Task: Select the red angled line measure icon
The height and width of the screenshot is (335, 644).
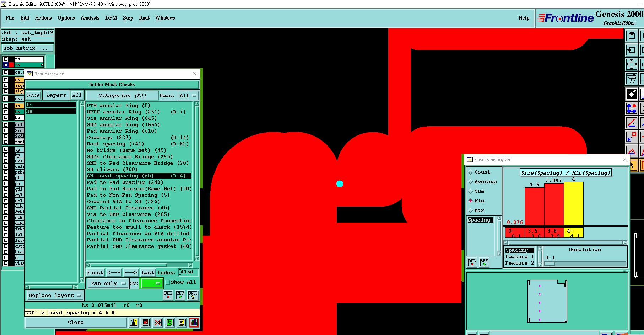Action: tap(632, 123)
